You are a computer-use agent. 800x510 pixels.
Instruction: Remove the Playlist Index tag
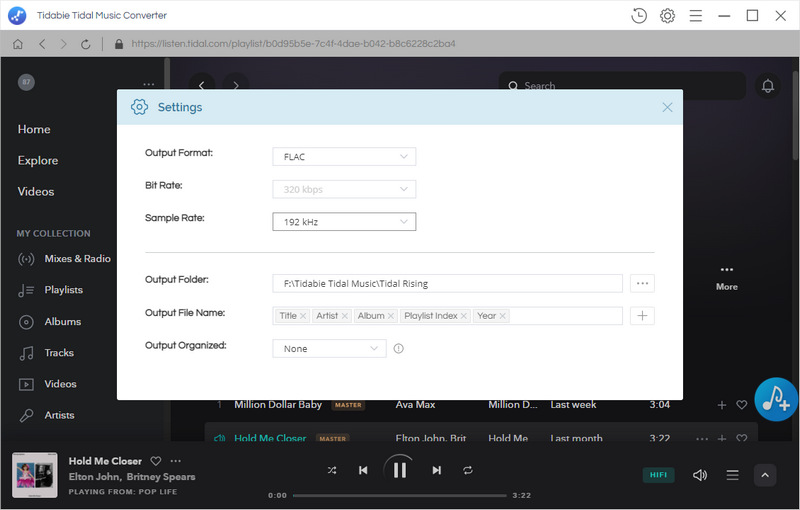(464, 316)
